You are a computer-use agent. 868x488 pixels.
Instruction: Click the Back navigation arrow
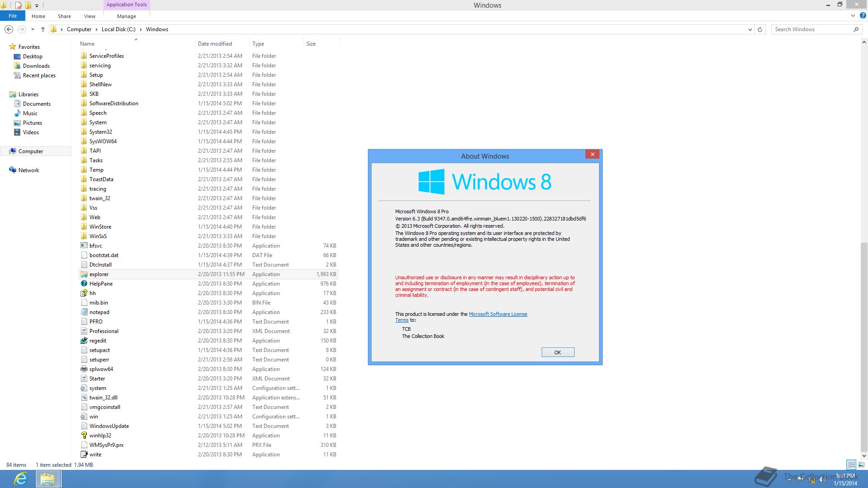(x=9, y=29)
